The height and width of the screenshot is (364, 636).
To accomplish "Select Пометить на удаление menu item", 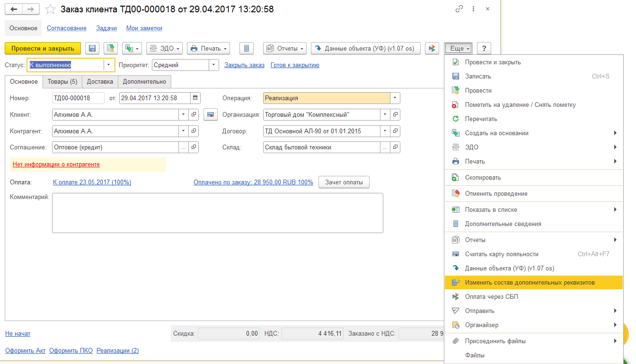I will pos(534,104).
